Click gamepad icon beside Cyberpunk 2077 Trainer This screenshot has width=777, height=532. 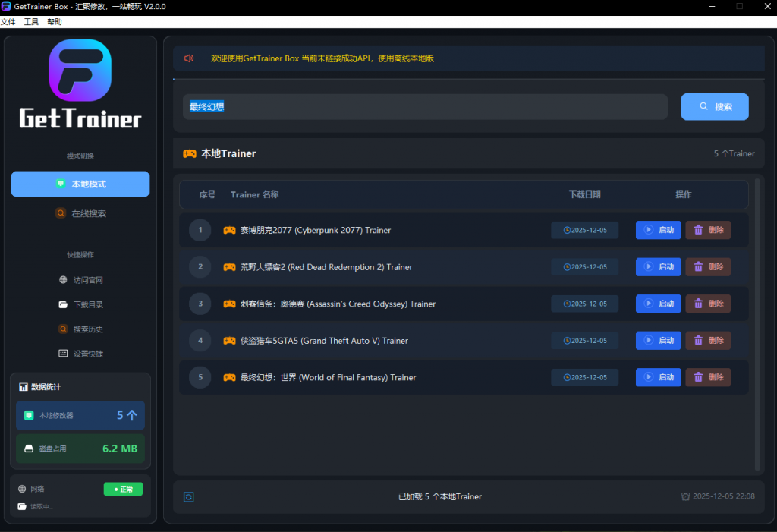click(x=229, y=230)
